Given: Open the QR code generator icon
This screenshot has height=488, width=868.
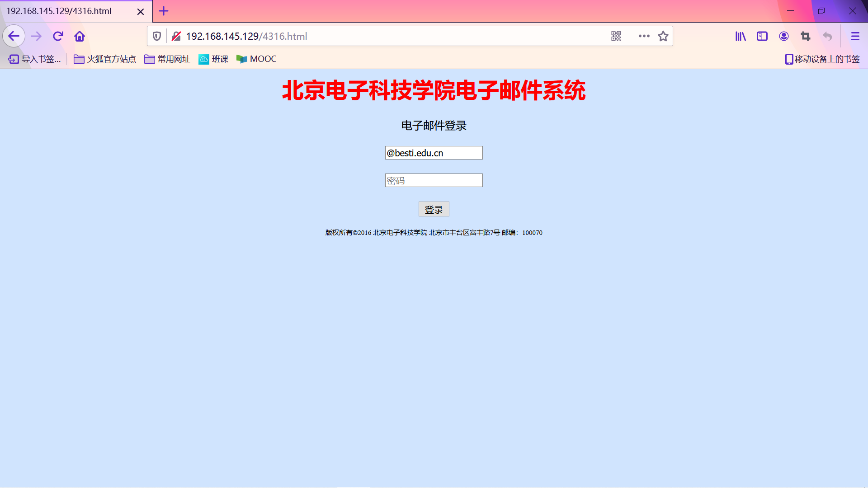Looking at the screenshot, I should (616, 36).
